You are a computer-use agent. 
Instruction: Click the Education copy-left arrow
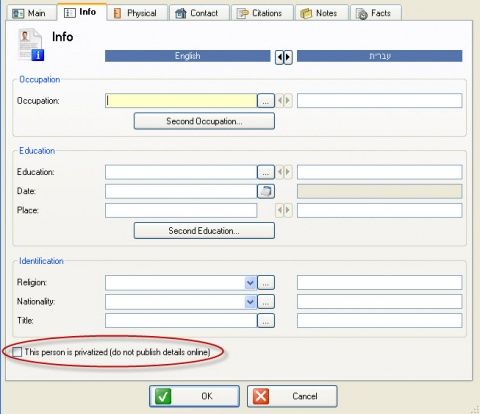(x=280, y=172)
